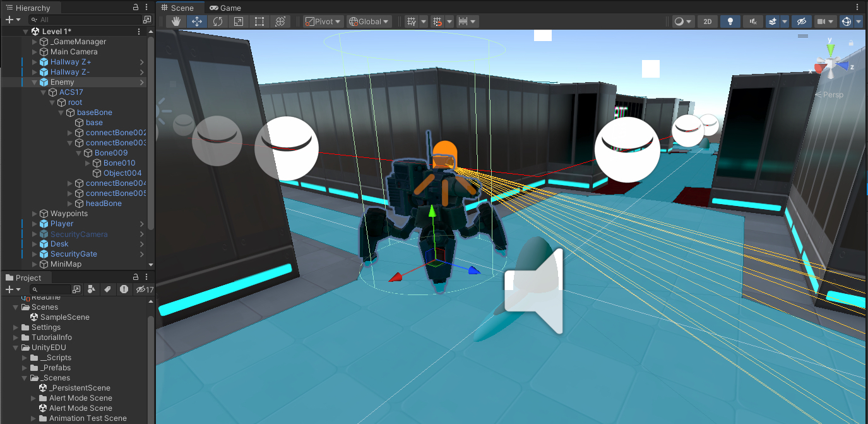
Task: Toggle Scene view lighting
Action: pos(730,21)
